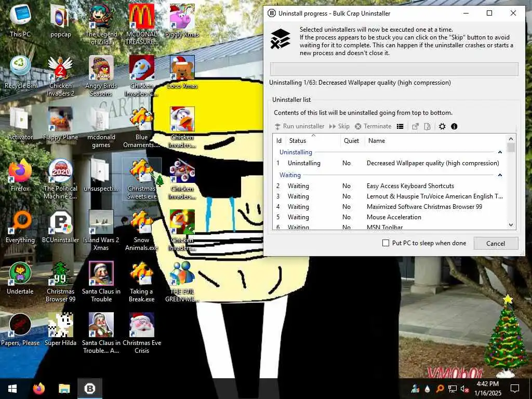Select Taking a Break.exe icon

pyautogui.click(x=141, y=282)
